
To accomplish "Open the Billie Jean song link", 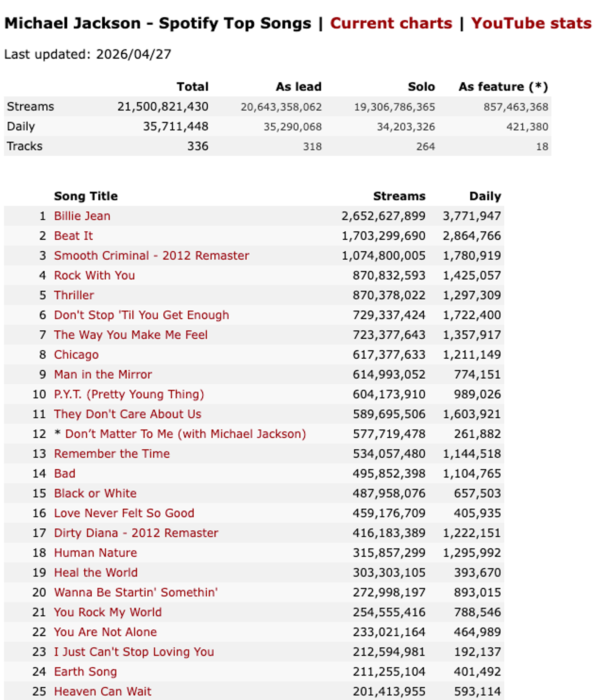I will 82,216.
